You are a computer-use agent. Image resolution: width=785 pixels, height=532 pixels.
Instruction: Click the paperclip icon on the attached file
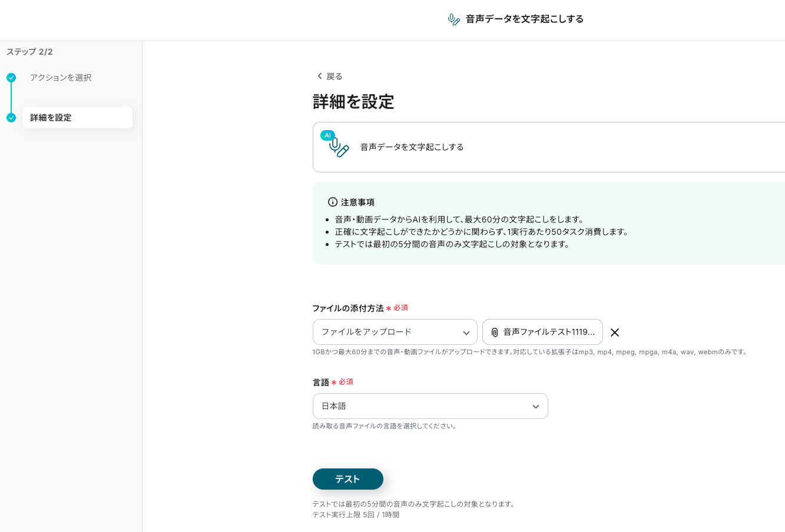click(x=495, y=332)
